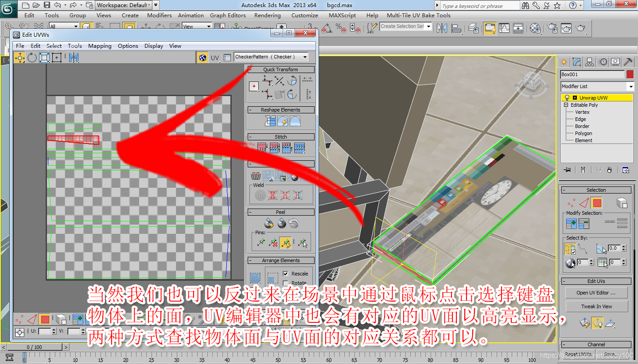Select the Rotate Selected Subobject tool
The height and width of the screenshot is (364, 638).
(32, 58)
